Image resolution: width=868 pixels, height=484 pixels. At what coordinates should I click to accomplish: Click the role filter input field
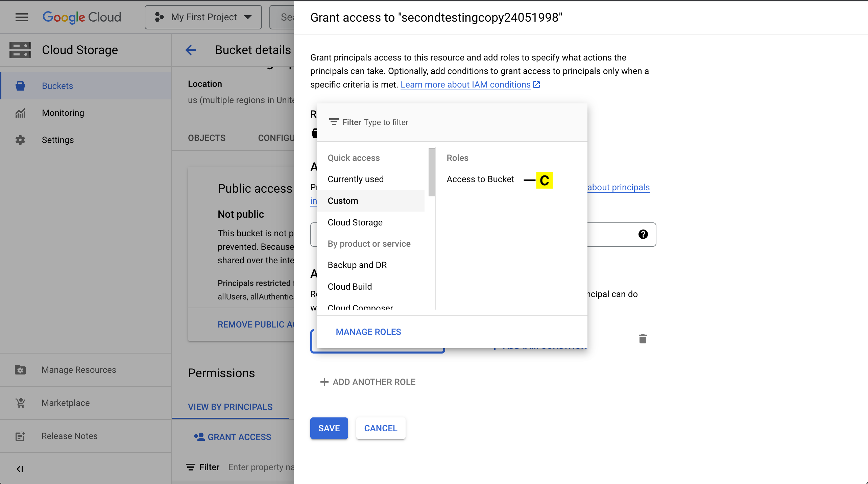pos(439,122)
